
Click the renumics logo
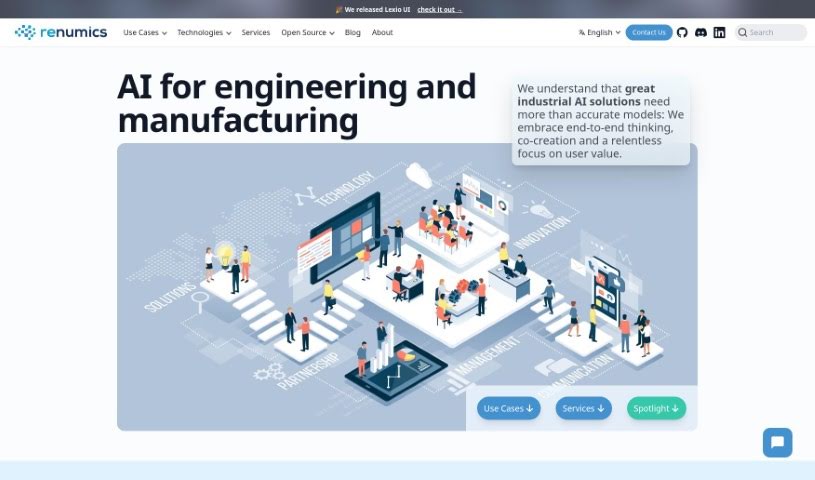click(61, 32)
